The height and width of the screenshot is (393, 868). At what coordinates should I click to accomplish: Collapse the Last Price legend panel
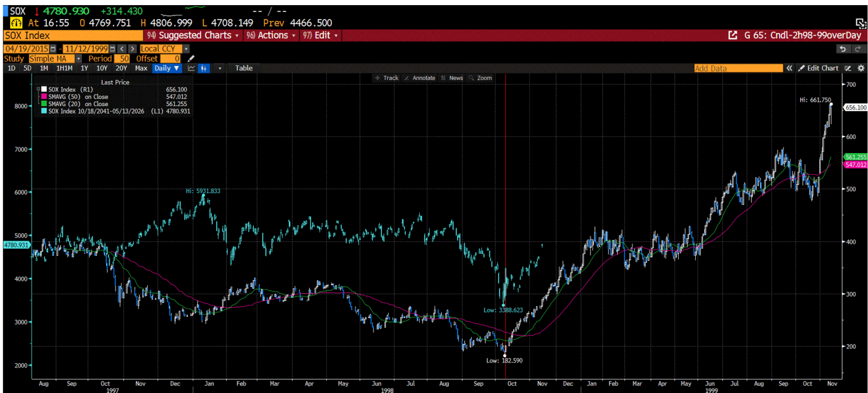[x=38, y=89]
